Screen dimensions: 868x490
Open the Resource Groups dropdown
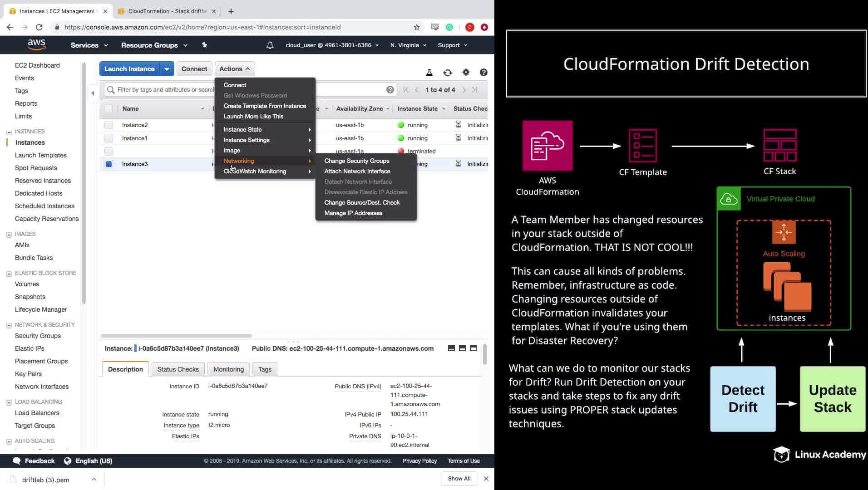tap(154, 45)
